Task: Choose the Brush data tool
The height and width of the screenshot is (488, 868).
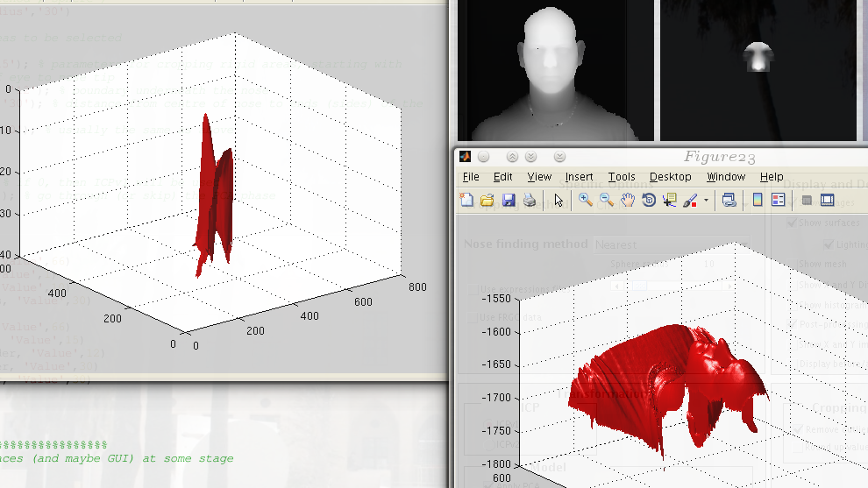Action: pyautogui.click(x=690, y=201)
